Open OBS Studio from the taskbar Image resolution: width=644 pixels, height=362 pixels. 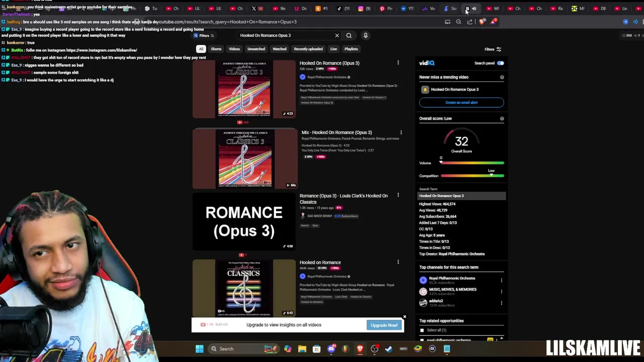[x=374, y=349]
